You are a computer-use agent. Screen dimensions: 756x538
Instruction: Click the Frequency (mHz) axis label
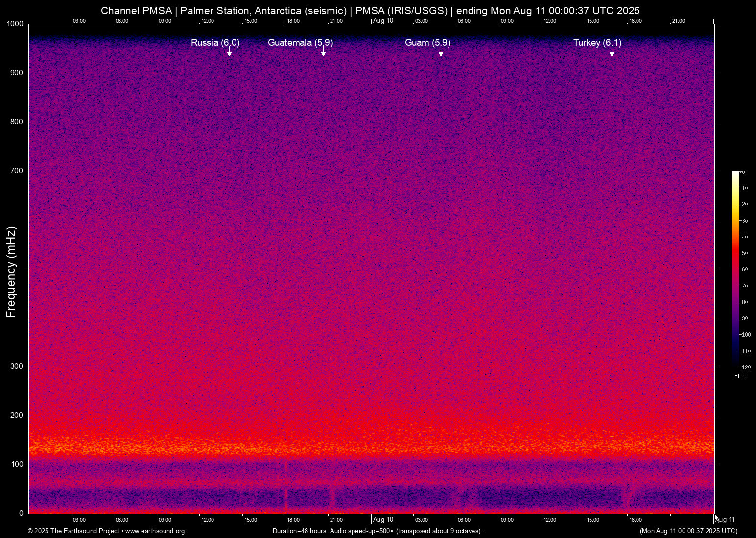(11, 269)
